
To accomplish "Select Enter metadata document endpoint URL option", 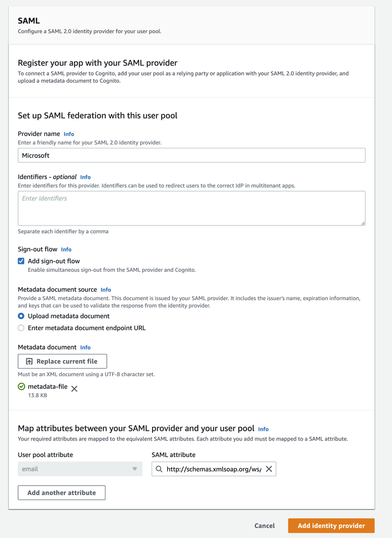I will [x=21, y=328].
